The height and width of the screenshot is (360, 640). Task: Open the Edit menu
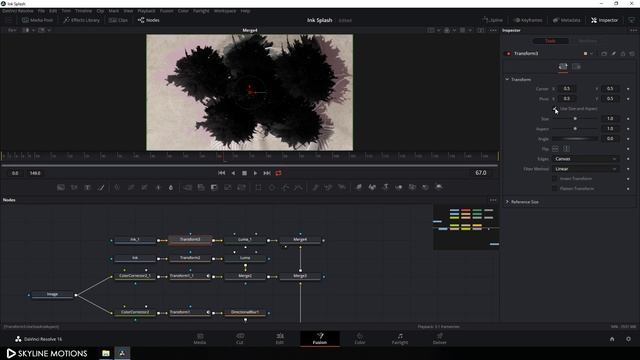[53, 11]
